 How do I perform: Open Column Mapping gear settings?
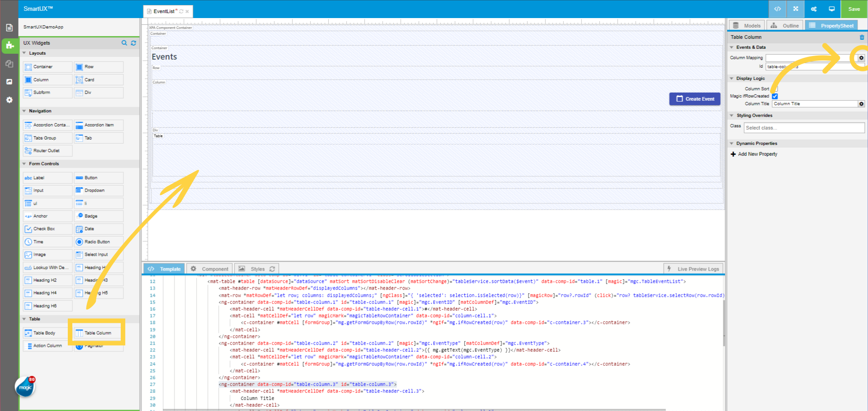tap(861, 58)
